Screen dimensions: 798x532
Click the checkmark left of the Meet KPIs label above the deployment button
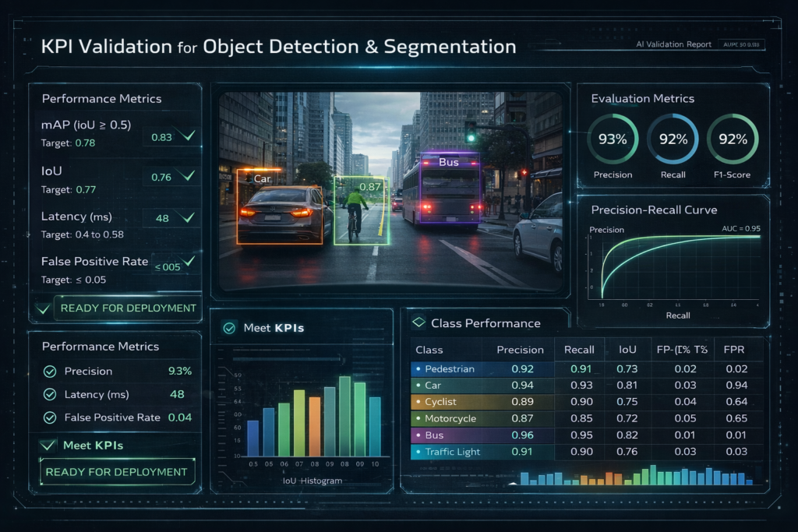click(x=48, y=445)
